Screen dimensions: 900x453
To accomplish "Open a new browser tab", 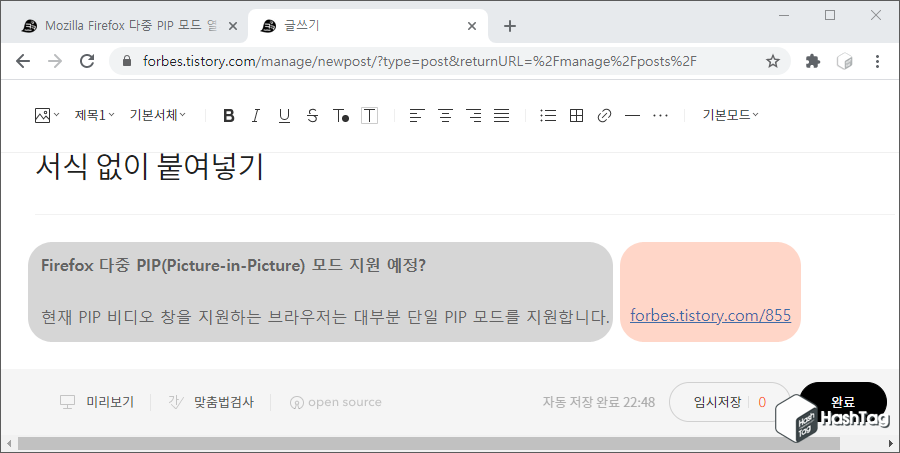I will pyautogui.click(x=510, y=26).
